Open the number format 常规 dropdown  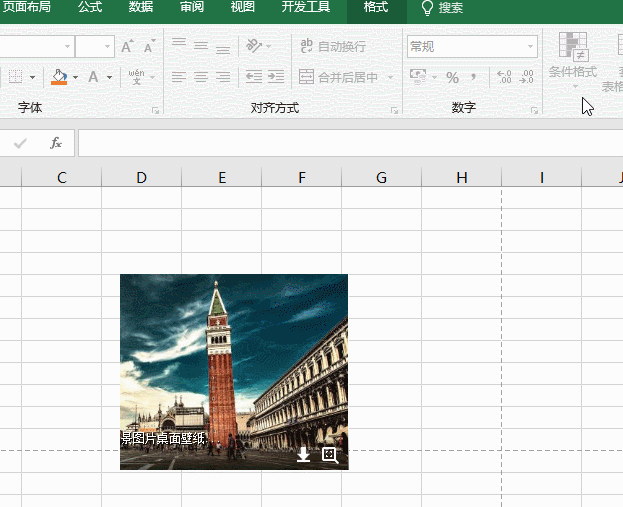click(531, 46)
